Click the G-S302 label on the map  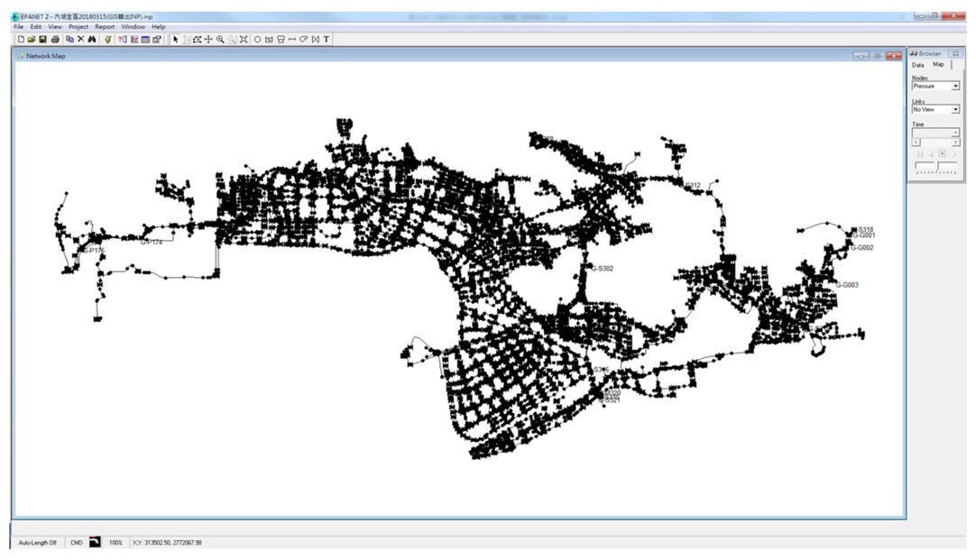602,269
